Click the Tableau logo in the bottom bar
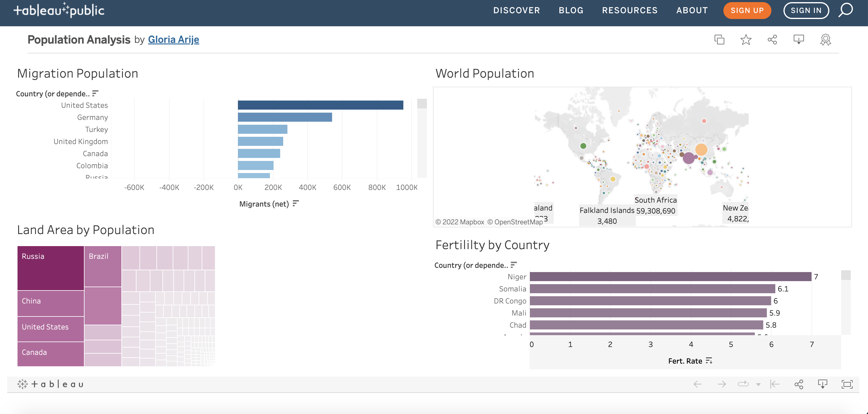The image size is (868, 414). click(50, 384)
